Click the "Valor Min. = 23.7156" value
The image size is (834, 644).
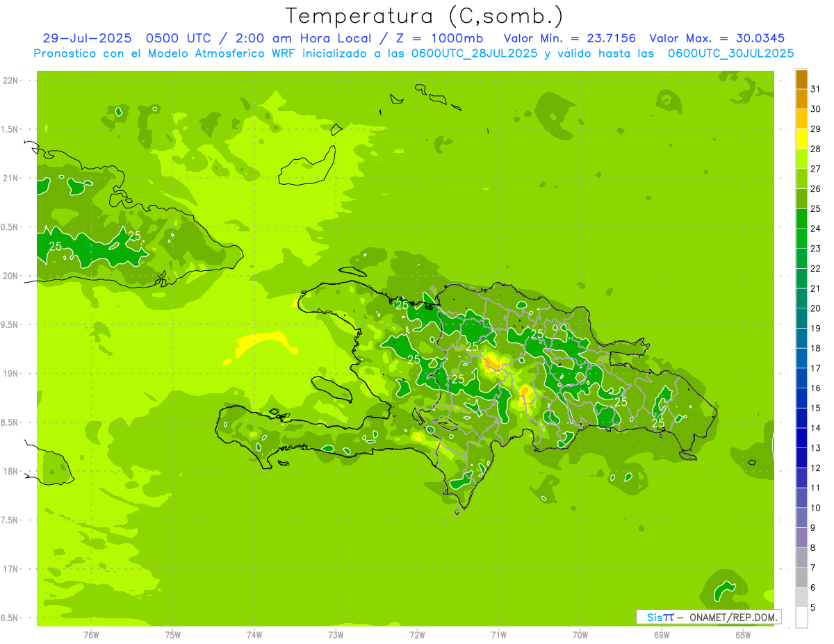pos(570,38)
